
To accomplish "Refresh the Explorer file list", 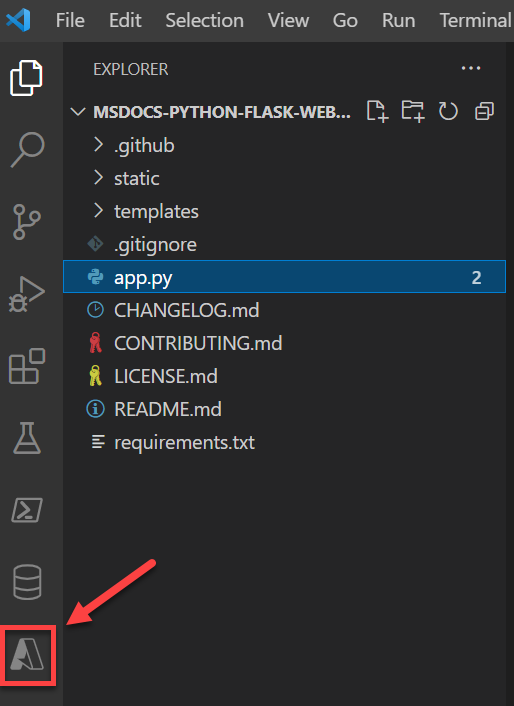I will point(448,111).
